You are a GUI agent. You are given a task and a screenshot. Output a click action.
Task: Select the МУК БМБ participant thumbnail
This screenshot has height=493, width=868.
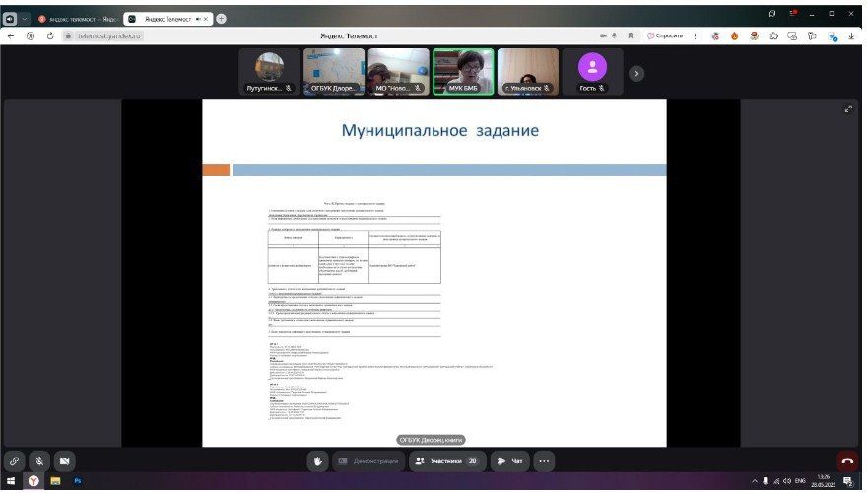(463, 72)
